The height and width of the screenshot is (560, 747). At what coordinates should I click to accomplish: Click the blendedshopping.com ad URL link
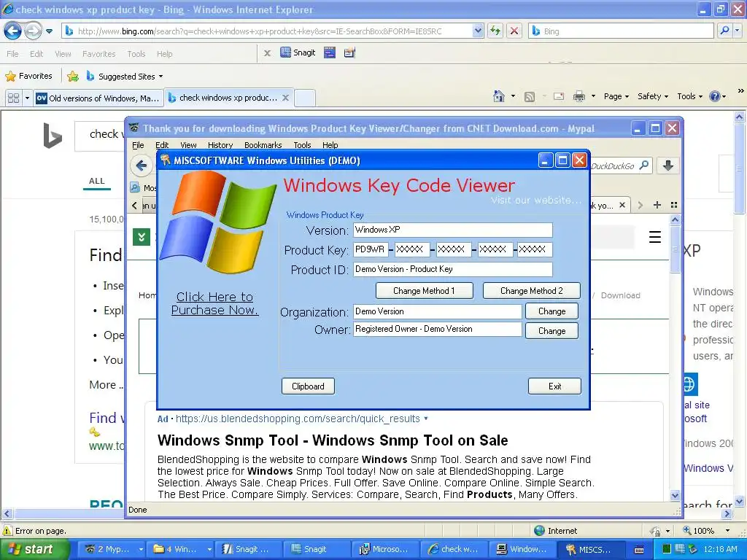coord(298,419)
